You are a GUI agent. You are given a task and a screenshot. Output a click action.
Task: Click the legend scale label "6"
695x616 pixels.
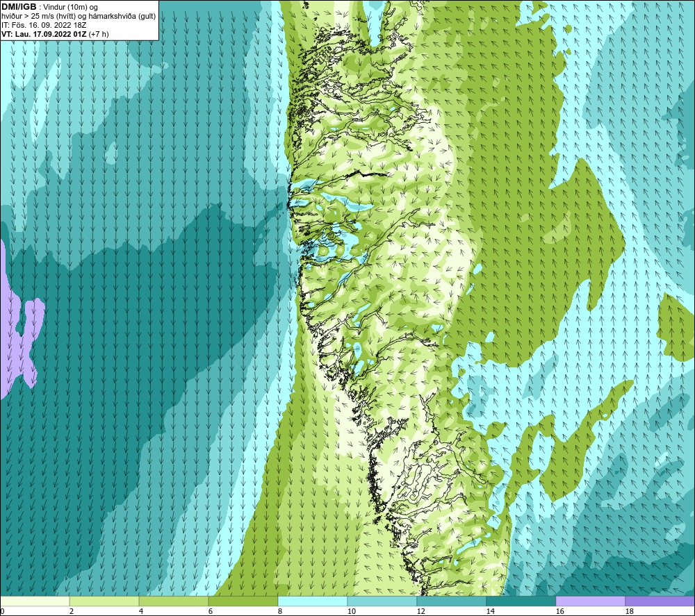click(211, 611)
